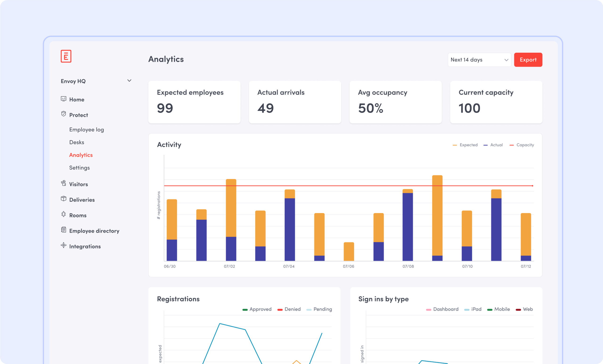Viewport: 603px width, 364px height.
Task: Click the Integrations icon in sidebar
Action: coord(63,245)
